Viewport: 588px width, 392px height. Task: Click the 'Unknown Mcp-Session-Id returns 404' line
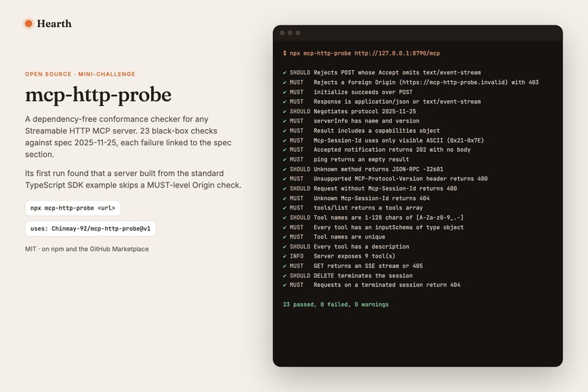357,198
